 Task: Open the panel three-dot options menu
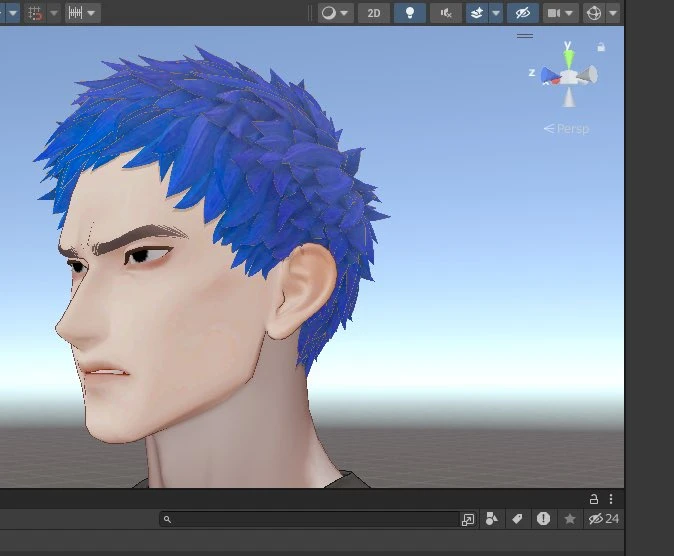click(x=611, y=499)
